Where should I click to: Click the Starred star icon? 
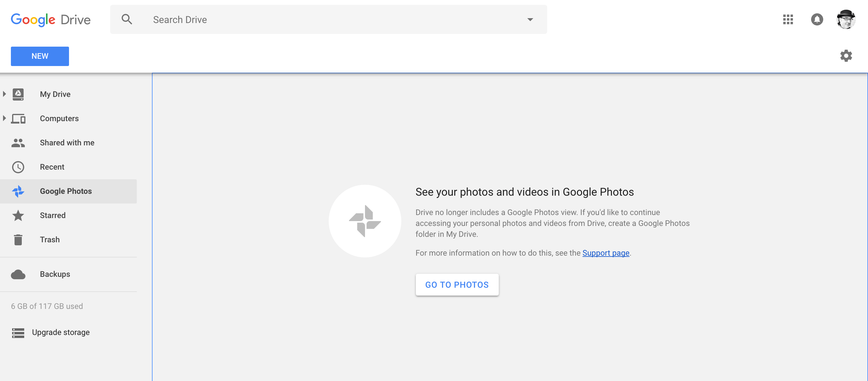tap(18, 215)
